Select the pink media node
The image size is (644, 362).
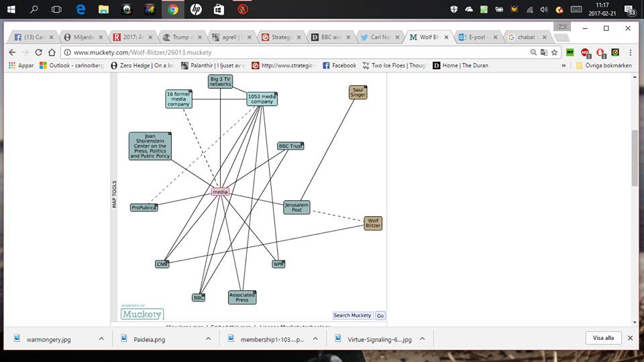coord(221,192)
